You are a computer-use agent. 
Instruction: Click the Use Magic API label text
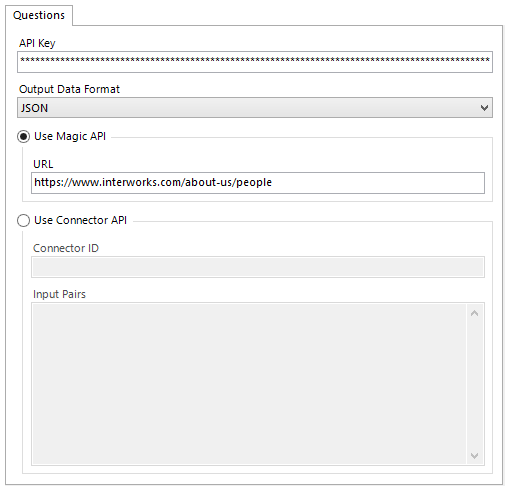click(70, 136)
